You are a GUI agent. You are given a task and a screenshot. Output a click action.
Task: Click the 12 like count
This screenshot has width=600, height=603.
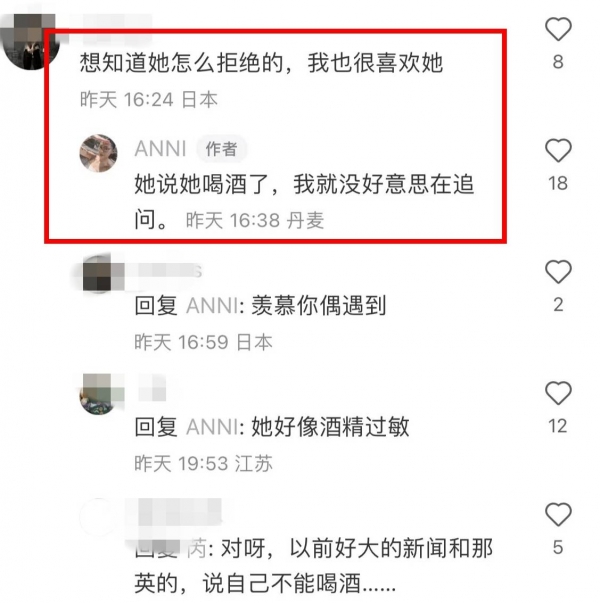point(558,426)
